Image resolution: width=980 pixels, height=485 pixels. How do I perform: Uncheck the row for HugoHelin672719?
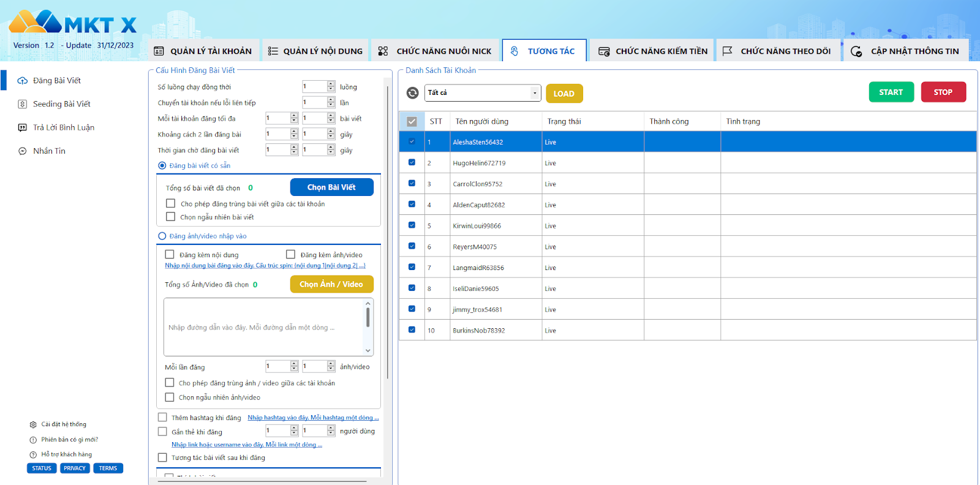[412, 162]
